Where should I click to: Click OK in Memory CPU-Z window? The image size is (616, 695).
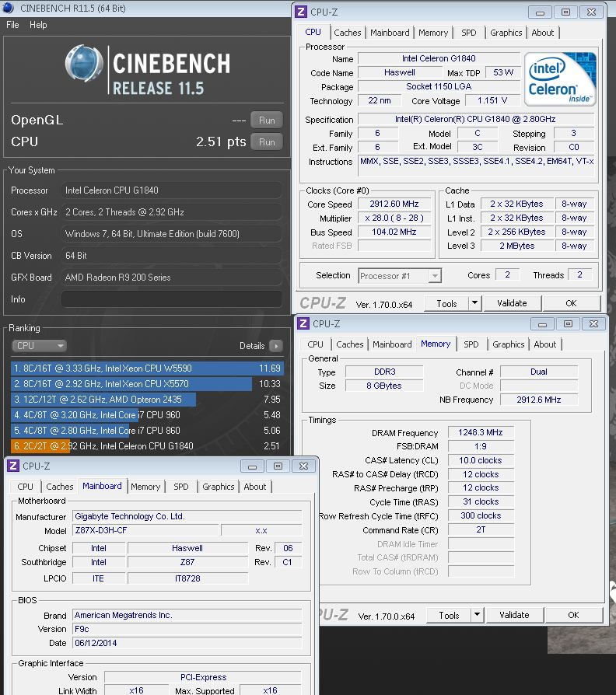(573, 615)
